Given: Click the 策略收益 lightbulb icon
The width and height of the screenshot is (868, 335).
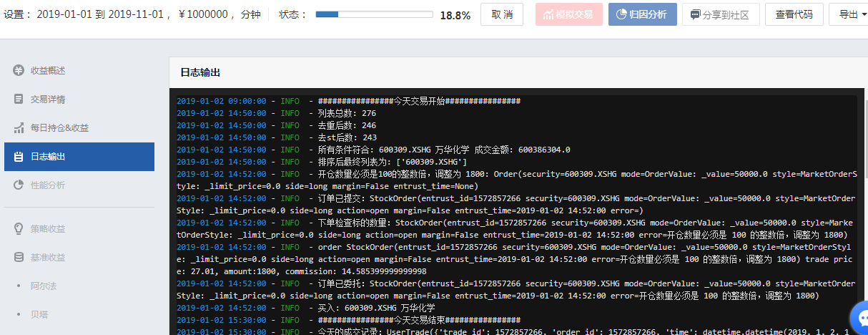Looking at the screenshot, I should pyautogui.click(x=19, y=228).
